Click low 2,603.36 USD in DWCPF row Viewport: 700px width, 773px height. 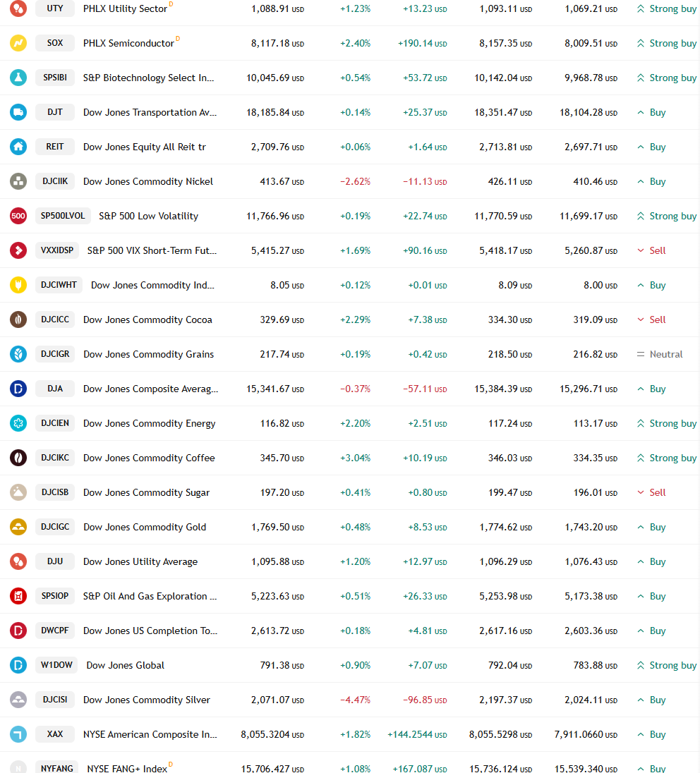[591, 631]
